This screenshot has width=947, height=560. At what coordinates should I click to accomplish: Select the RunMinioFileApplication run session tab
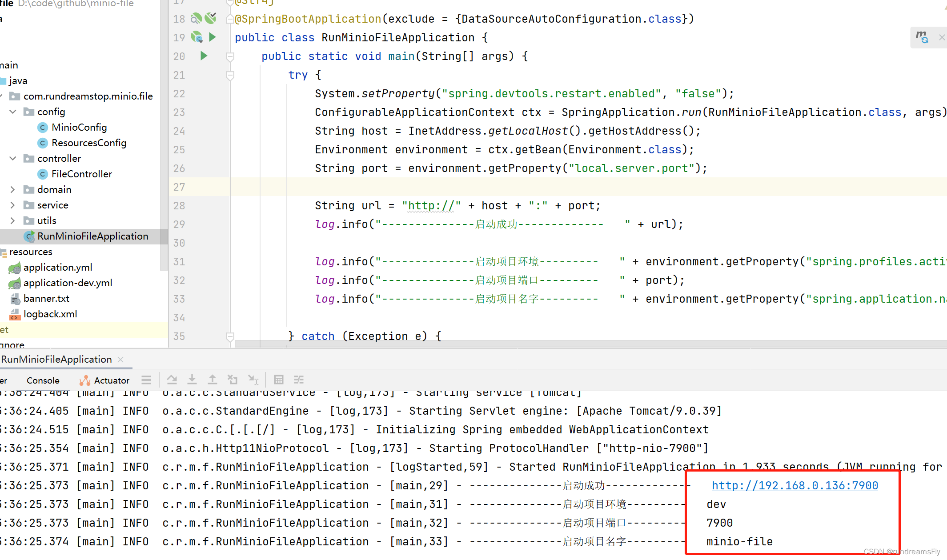(x=56, y=359)
